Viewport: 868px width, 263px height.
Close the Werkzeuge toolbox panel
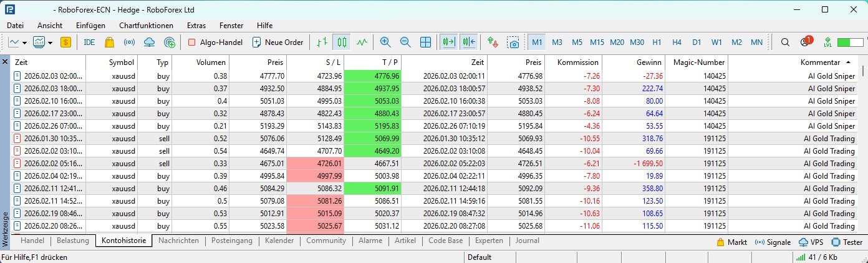pos(5,62)
